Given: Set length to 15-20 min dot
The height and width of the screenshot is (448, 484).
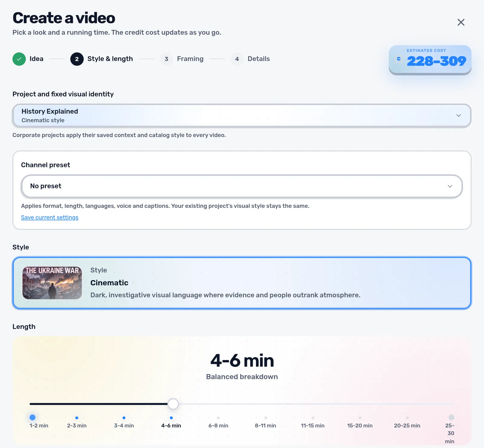Looking at the screenshot, I should pos(360,418).
